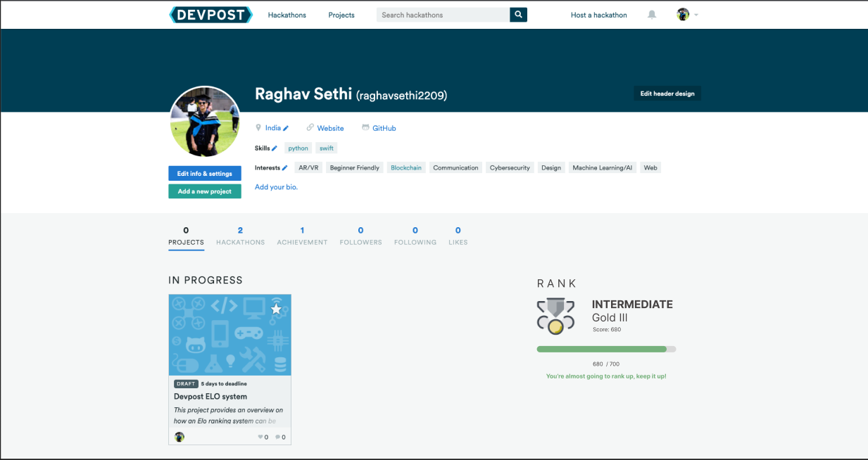Viewport: 868px width, 460px height.
Task: Click the India location link
Action: pos(273,128)
